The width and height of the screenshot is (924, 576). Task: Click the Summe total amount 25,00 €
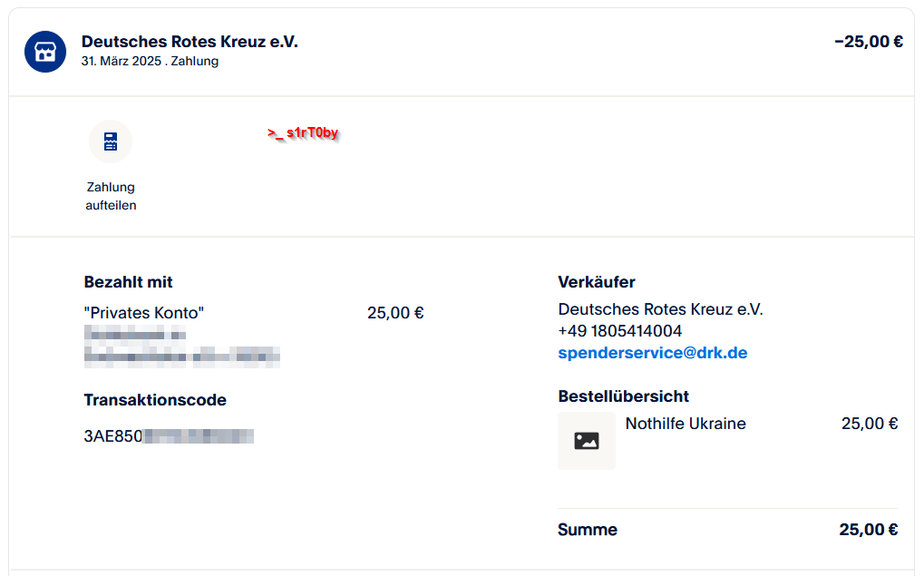[x=868, y=530]
